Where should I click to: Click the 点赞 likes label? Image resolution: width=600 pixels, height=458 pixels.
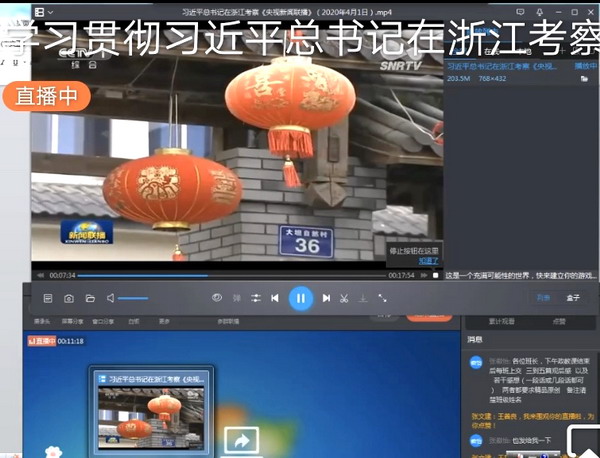(559, 321)
